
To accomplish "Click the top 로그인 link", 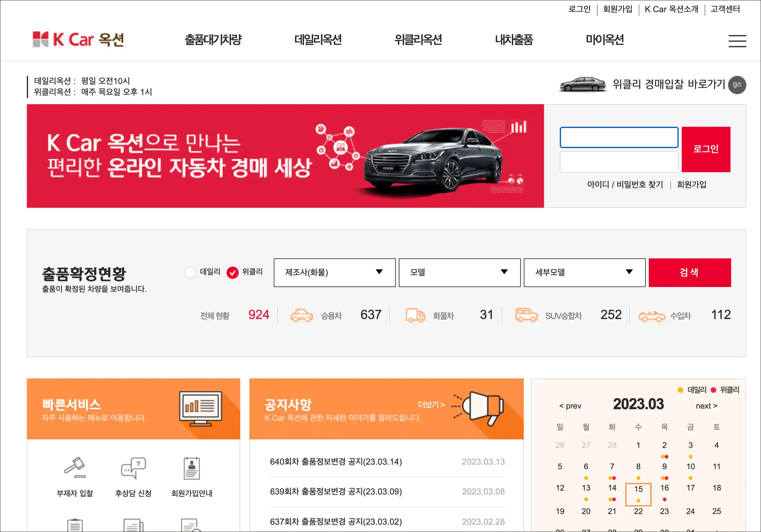I will coord(579,9).
